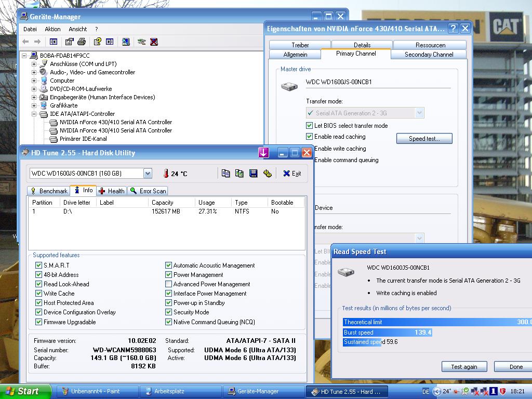532x399 pixels.
Task: Open the Datei menu
Action: click(x=30, y=29)
